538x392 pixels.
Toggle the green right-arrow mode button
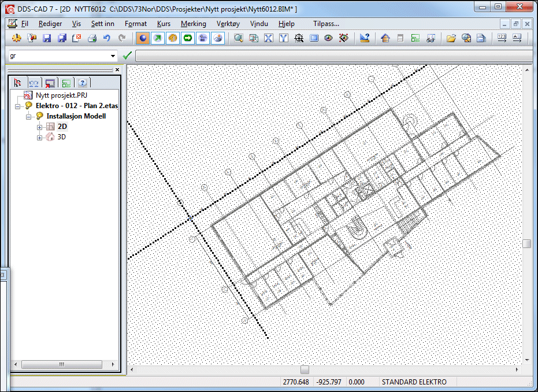pyautogui.click(x=187, y=38)
